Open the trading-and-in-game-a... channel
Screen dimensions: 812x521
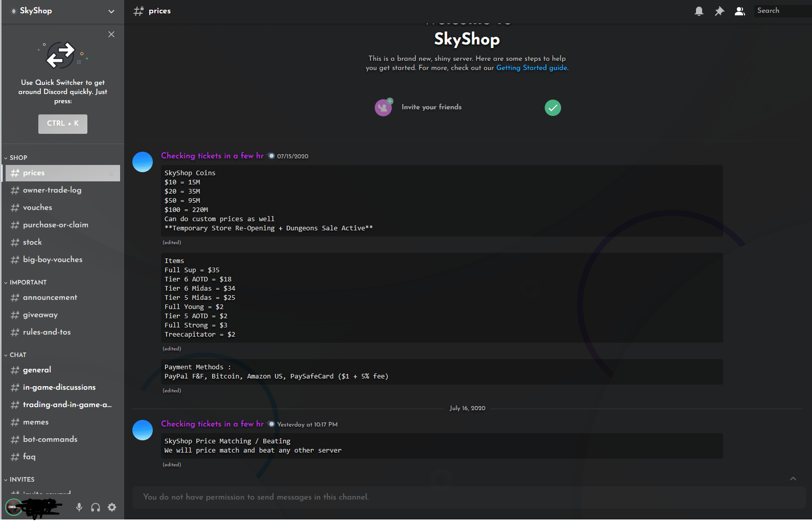[x=63, y=405]
